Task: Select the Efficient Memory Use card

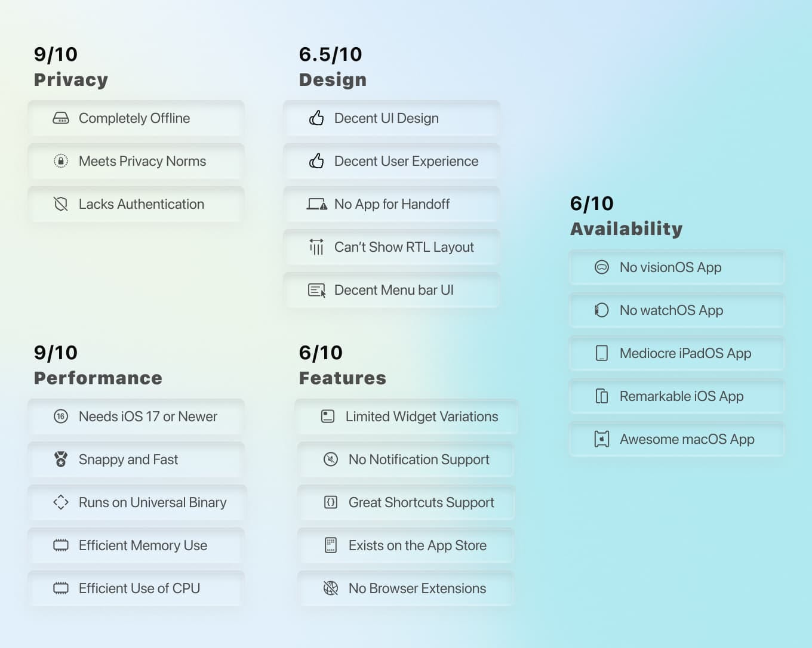Action: coord(136,545)
